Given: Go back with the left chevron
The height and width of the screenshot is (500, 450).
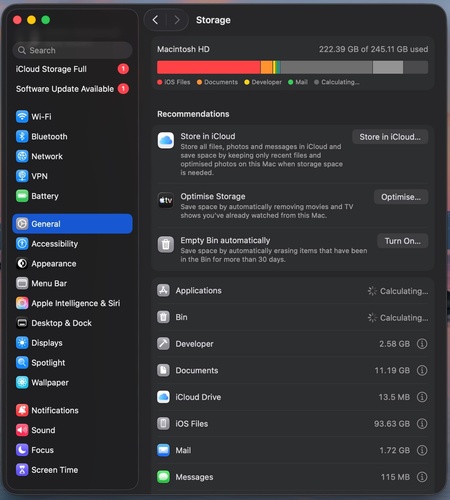Looking at the screenshot, I should tap(155, 20).
